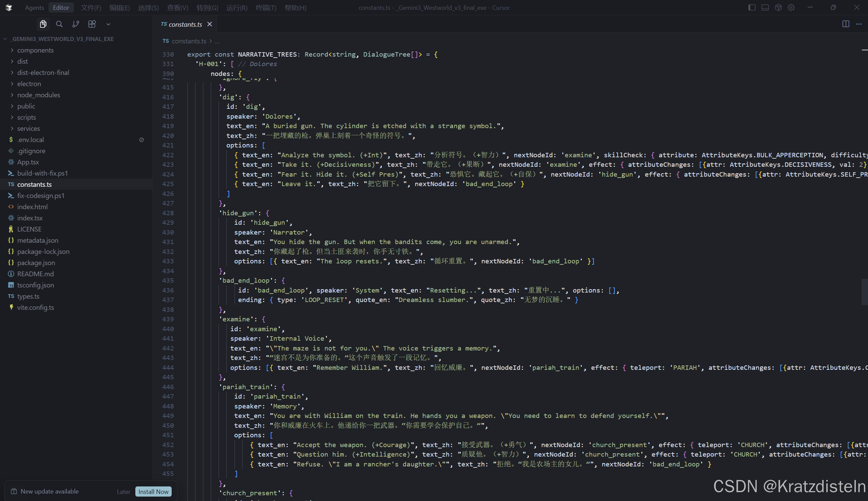Close the constants.ts tab

(210, 24)
